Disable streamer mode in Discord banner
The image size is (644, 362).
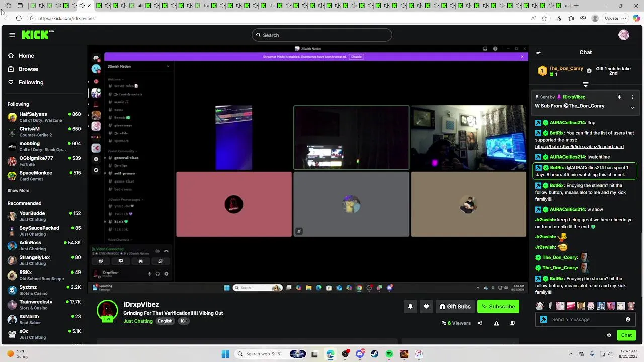tap(357, 57)
